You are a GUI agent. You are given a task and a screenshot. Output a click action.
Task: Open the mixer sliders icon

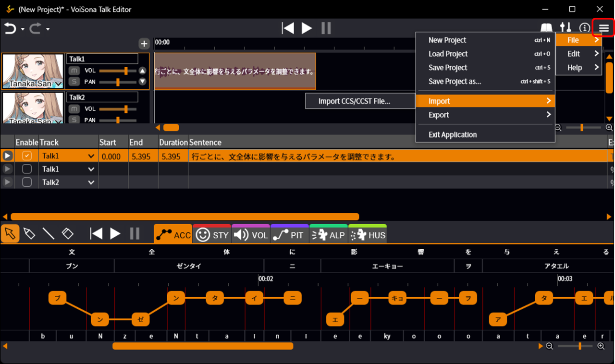tap(566, 28)
